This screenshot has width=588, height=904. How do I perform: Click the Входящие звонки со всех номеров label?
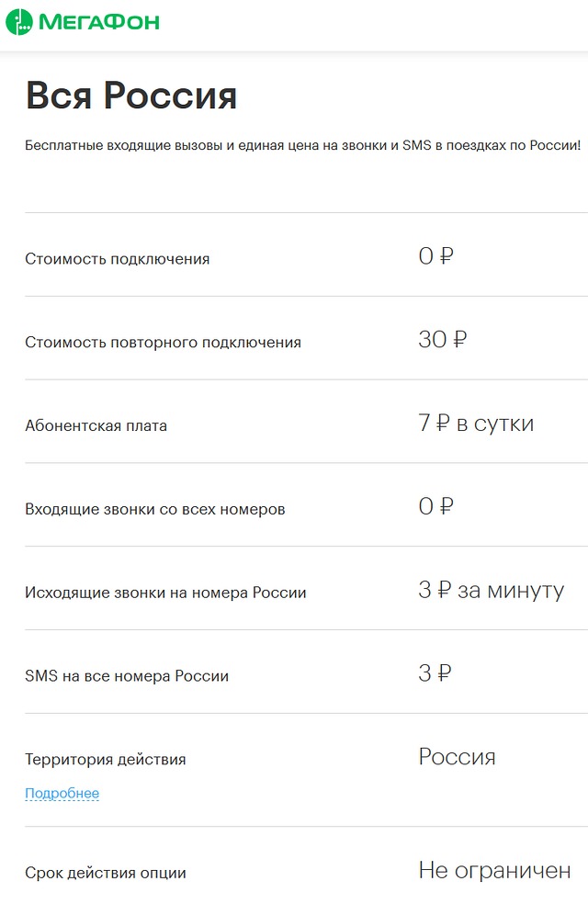155,510
